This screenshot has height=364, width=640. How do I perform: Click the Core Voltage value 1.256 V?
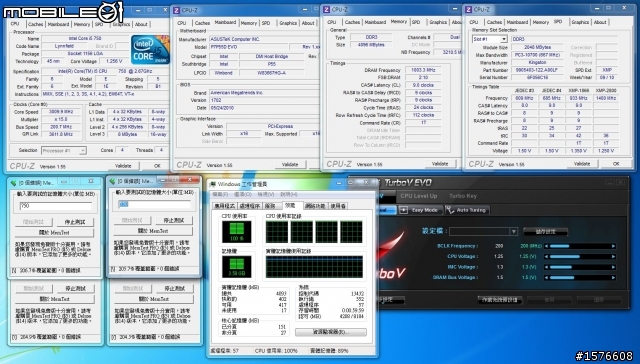pos(113,61)
